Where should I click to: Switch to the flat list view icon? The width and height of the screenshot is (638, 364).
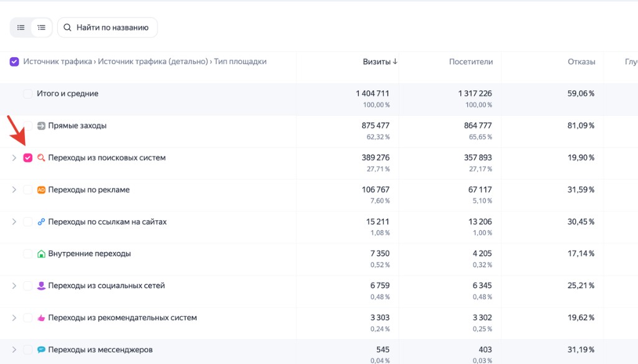tap(21, 27)
